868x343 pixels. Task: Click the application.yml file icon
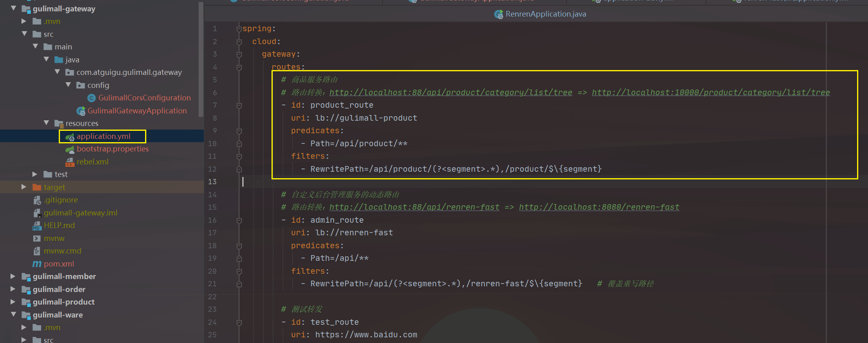coord(70,137)
